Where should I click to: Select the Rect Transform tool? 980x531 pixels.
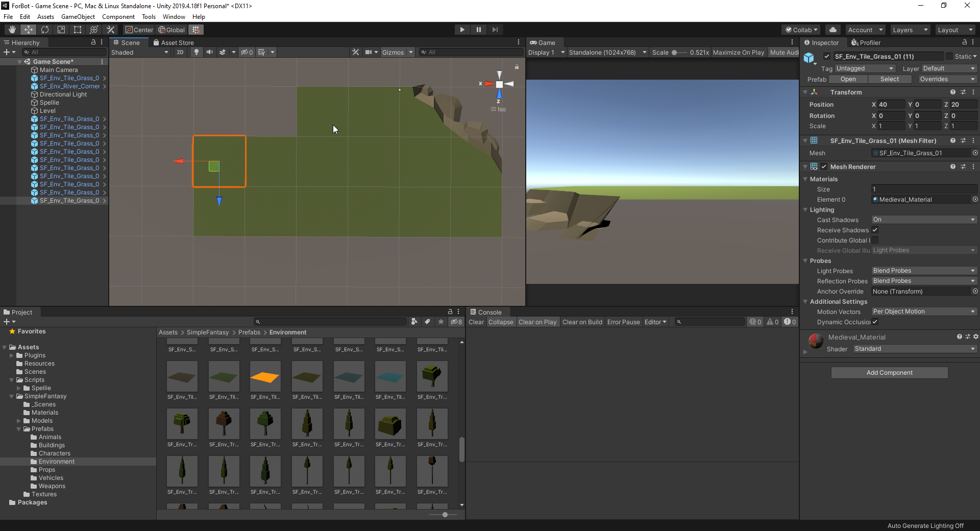[78, 30]
